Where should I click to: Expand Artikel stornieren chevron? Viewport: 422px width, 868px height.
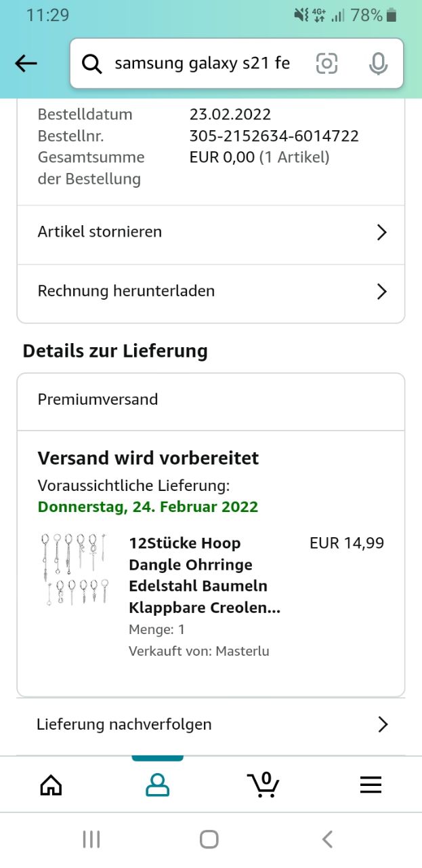[x=382, y=233]
